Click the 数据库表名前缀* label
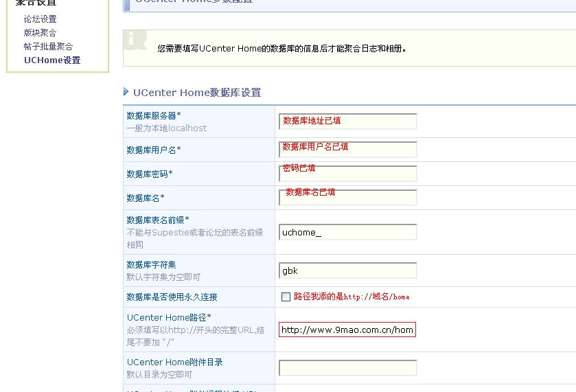Viewport: 576px width, 392px height. pyautogui.click(x=158, y=220)
